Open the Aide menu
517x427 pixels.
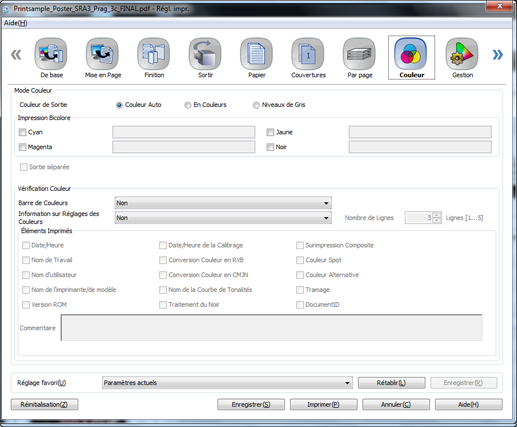coord(15,23)
